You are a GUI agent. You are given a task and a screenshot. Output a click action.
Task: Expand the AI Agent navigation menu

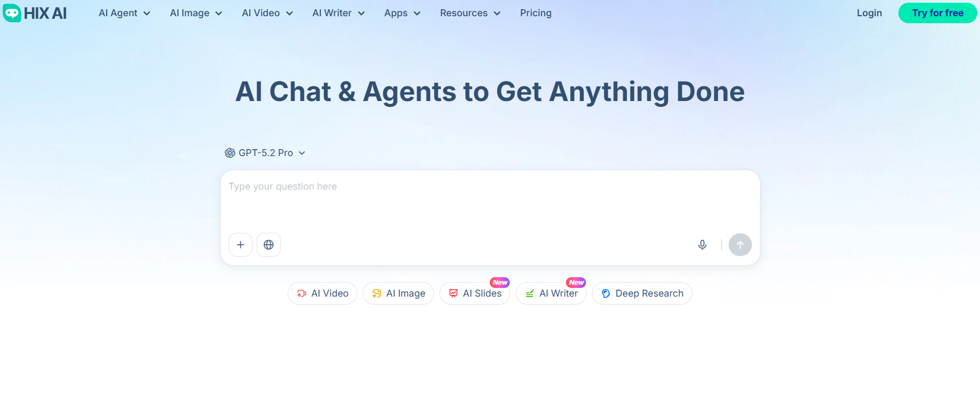tap(124, 13)
